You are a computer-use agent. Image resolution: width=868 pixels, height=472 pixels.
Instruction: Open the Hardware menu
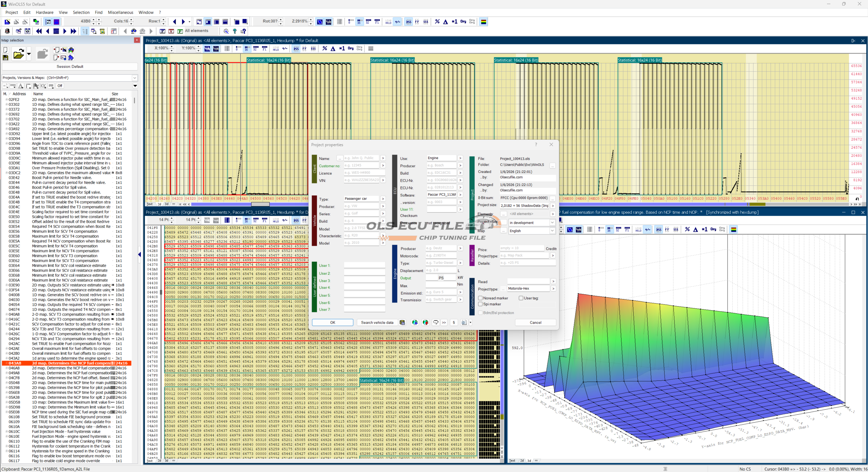(x=44, y=13)
